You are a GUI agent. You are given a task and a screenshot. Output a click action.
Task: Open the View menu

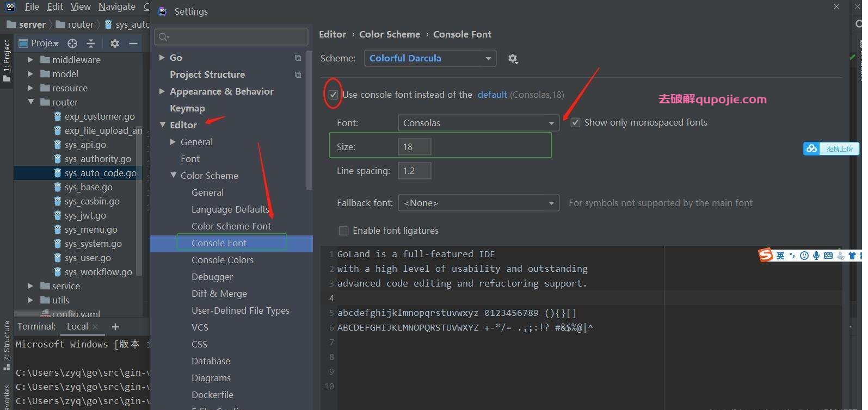point(81,7)
